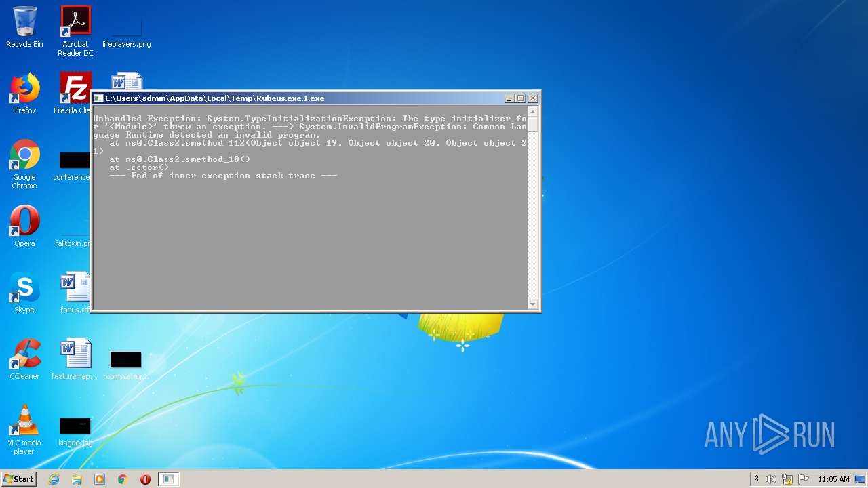Minimize the Rubeus.exe console window
This screenshot has width=868, height=488.
(509, 98)
